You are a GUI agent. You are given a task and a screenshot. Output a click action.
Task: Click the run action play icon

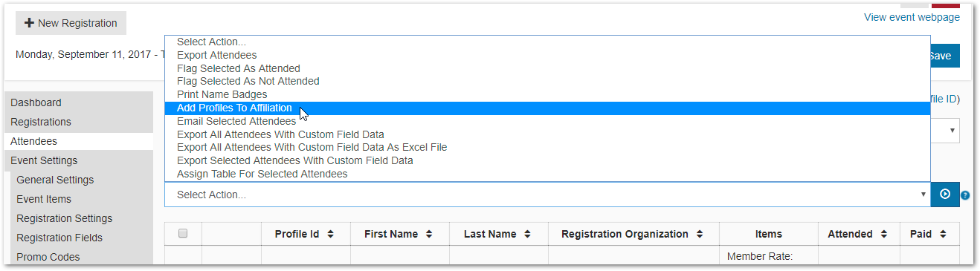point(945,195)
